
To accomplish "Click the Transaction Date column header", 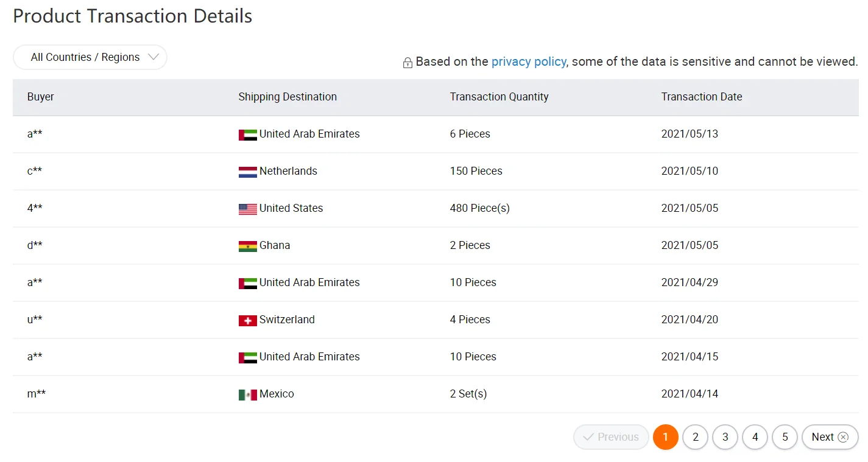I will (701, 97).
